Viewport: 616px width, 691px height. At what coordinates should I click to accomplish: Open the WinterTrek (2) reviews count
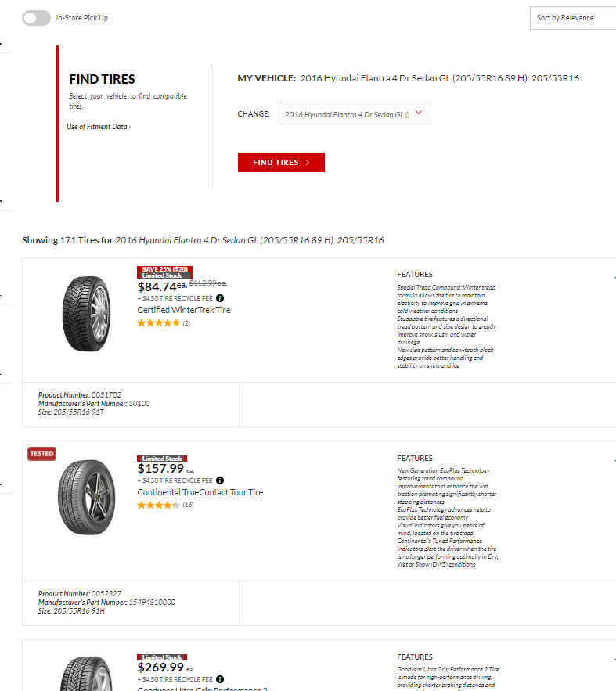tap(186, 323)
